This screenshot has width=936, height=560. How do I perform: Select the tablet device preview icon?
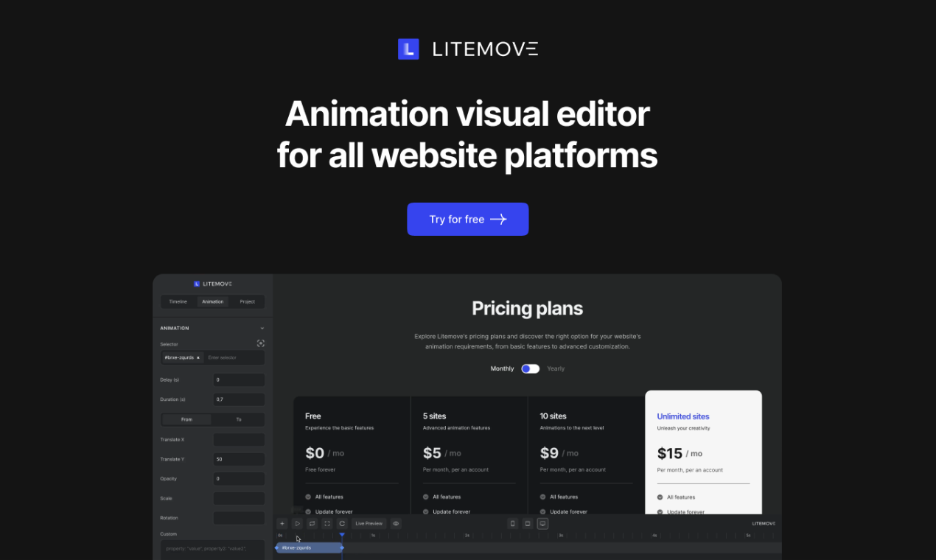pyautogui.click(x=528, y=523)
